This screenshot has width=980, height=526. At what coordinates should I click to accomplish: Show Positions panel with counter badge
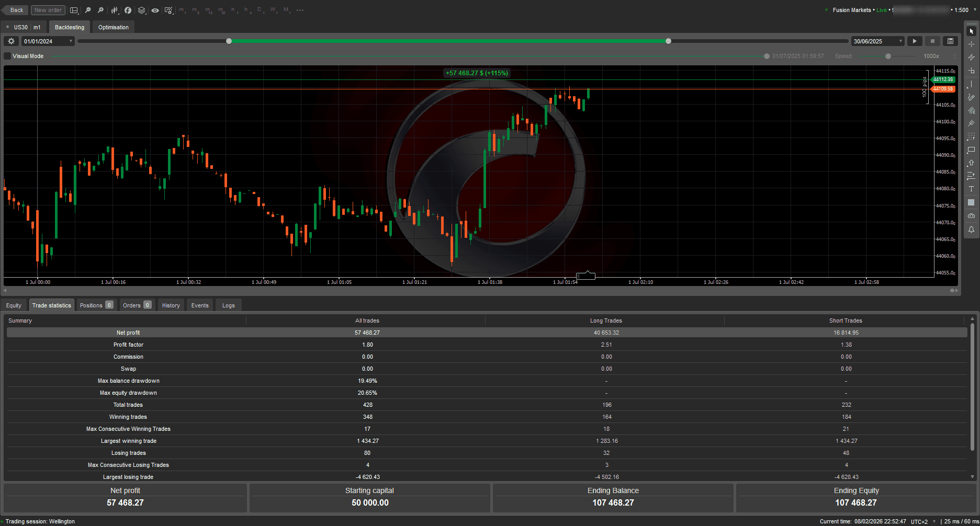pos(96,305)
